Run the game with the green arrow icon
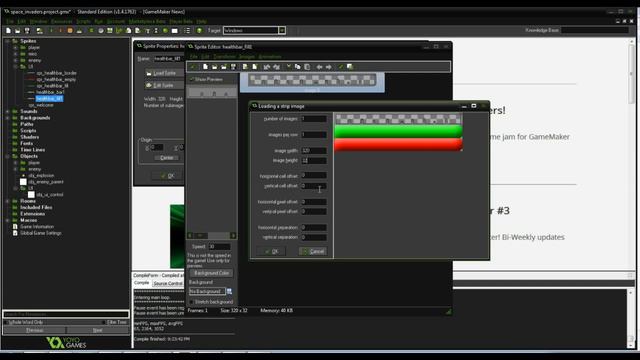 pos(51,31)
